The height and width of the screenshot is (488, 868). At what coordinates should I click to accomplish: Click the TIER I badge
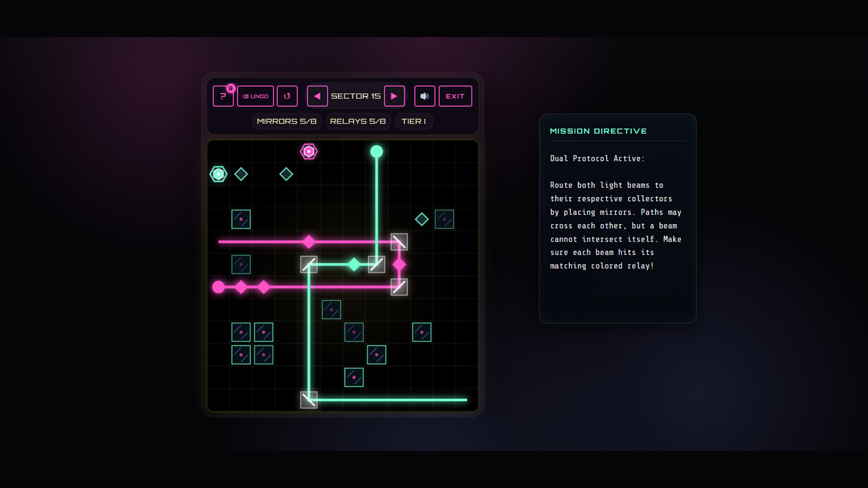coord(414,121)
